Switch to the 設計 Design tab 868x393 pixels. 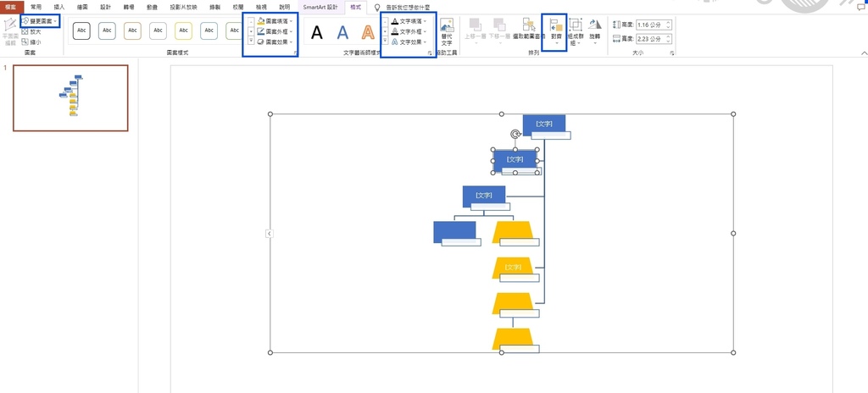[105, 7]
